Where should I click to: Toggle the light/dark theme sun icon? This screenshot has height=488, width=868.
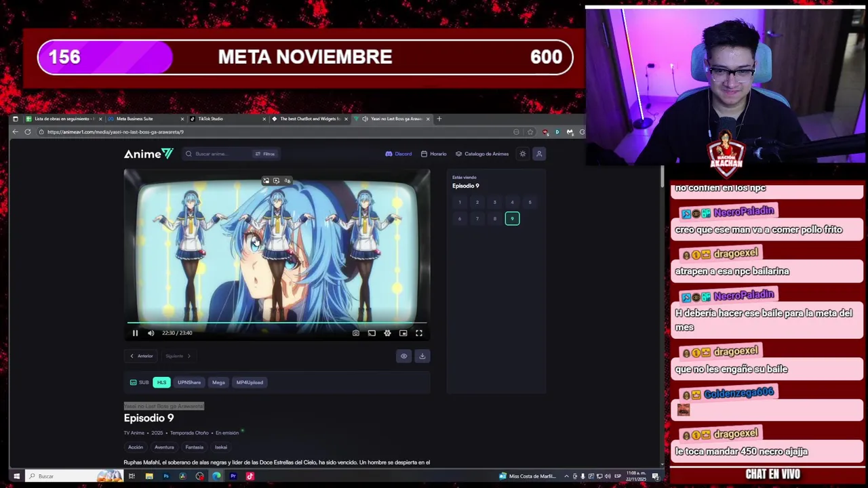522,154
